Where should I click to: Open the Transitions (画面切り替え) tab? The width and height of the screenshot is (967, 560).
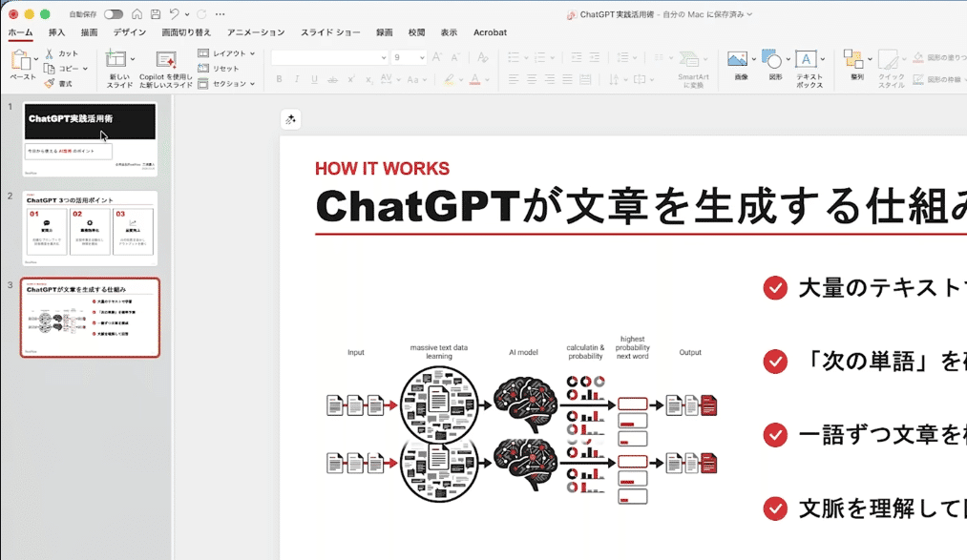tap(186, 32)
